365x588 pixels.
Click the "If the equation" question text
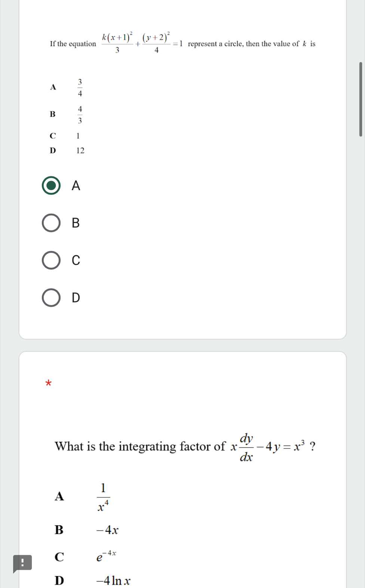tap(73, 44)
